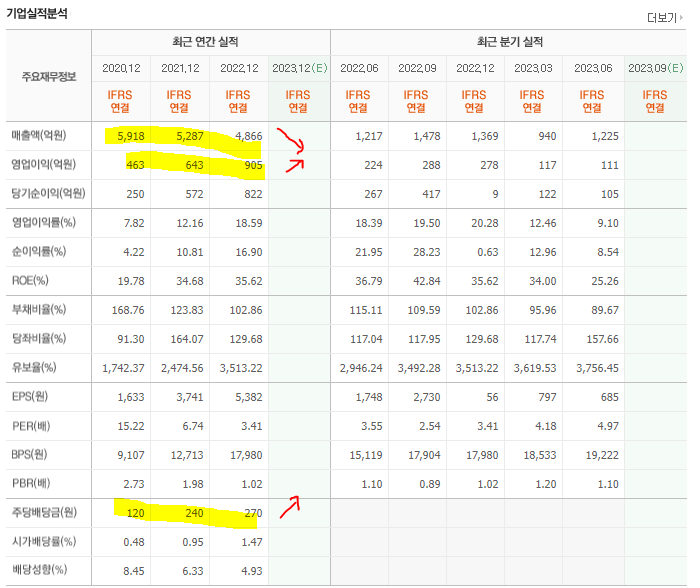Select the 주당배당금(원) row label
Image resolution: width=700 pixels, height=588 pixels.
click(44, 512)
